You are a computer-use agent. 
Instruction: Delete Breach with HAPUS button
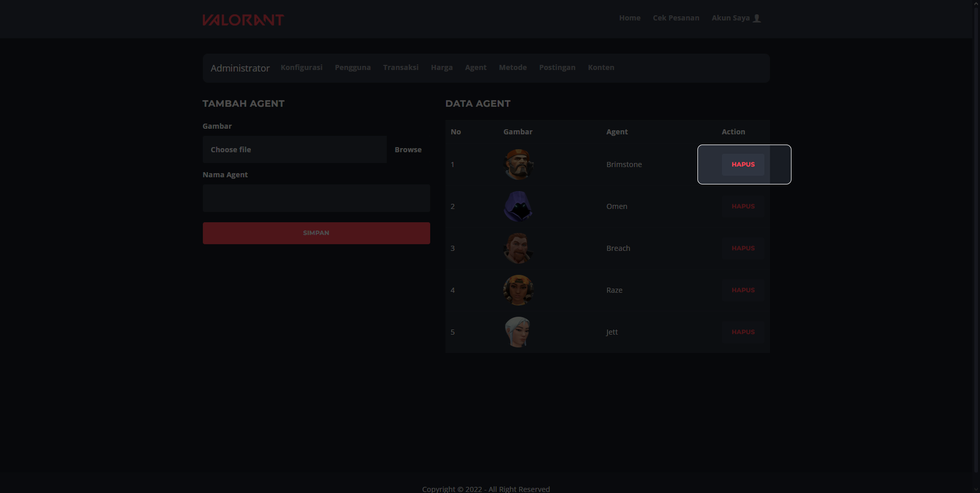[x=743, y=248]
